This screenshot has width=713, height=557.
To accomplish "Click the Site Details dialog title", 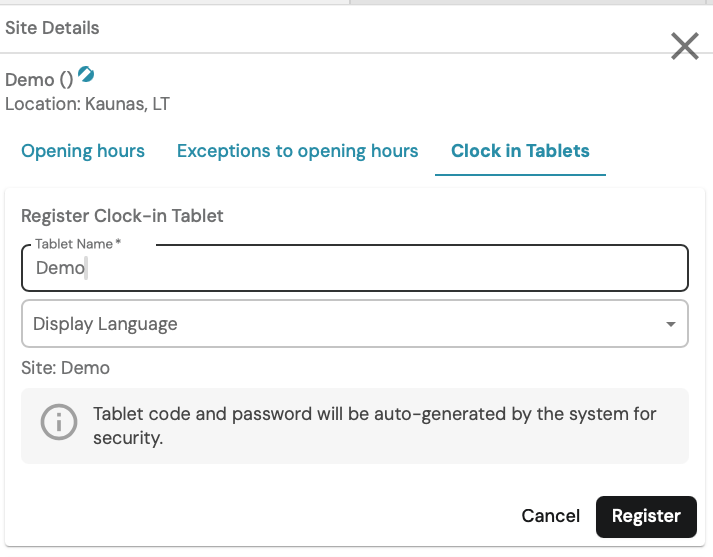I will pos(52,28).
